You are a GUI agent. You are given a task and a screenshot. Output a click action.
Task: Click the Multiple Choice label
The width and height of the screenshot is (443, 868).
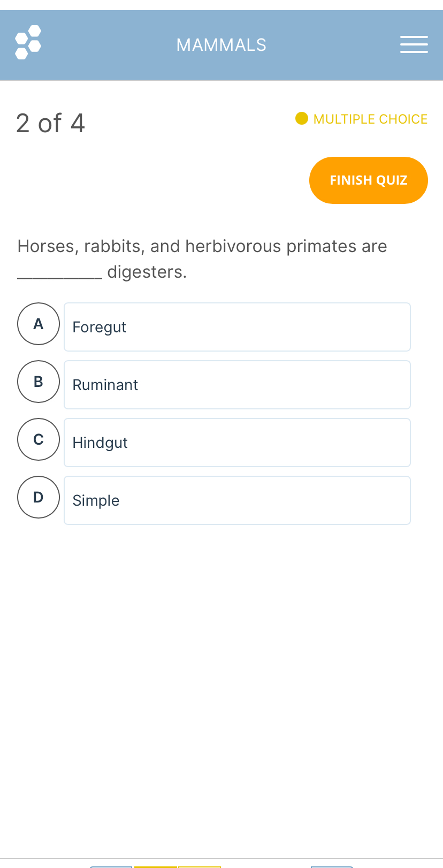click(370, 118)
